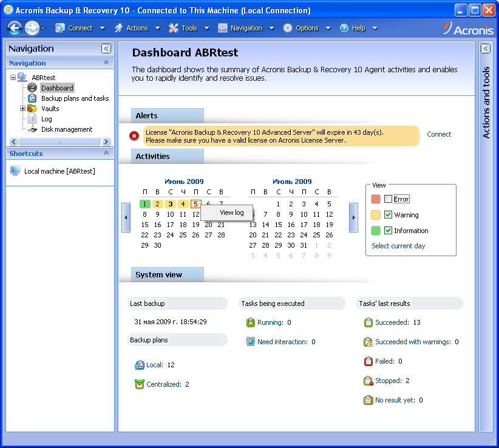
Task: Open the Centralized backup plans link
Action: pos(163,384)
